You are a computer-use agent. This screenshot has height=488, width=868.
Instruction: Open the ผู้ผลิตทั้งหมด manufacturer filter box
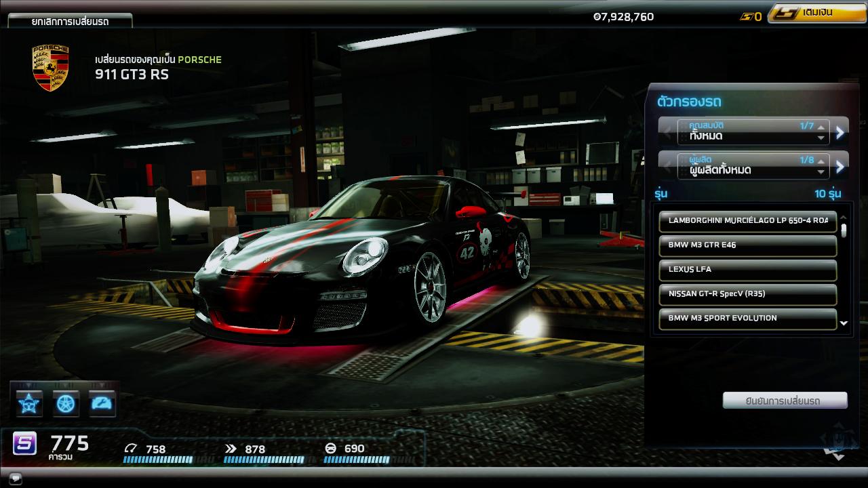coord(753,166)
